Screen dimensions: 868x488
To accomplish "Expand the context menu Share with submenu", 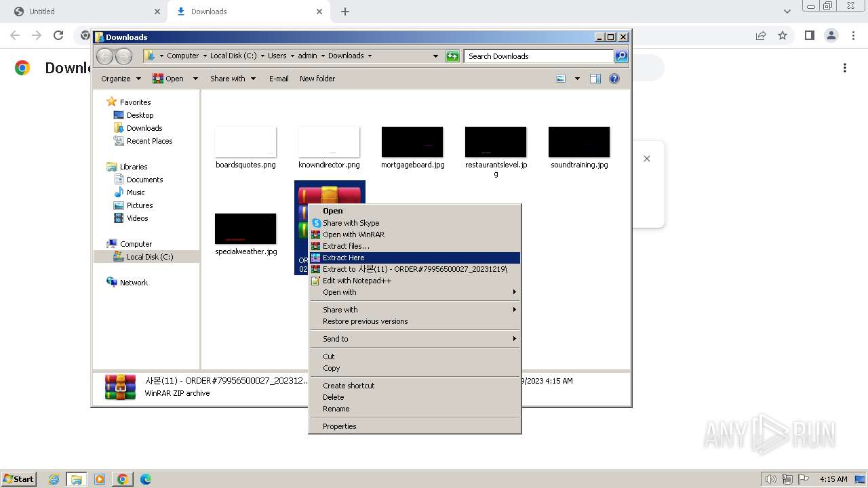I will coord(414,310).
